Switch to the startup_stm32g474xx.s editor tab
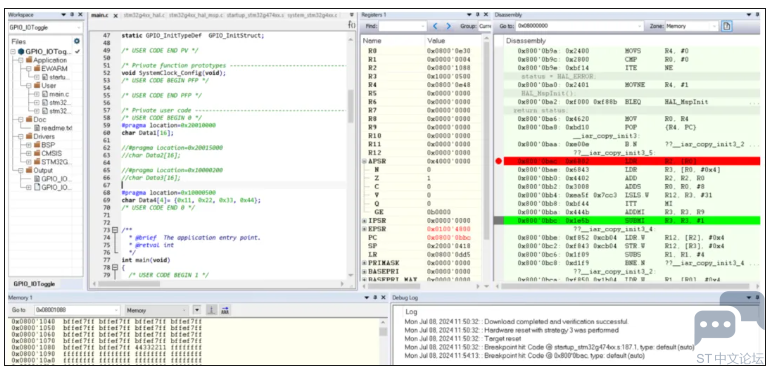773x374 pixels. [255, 16]
